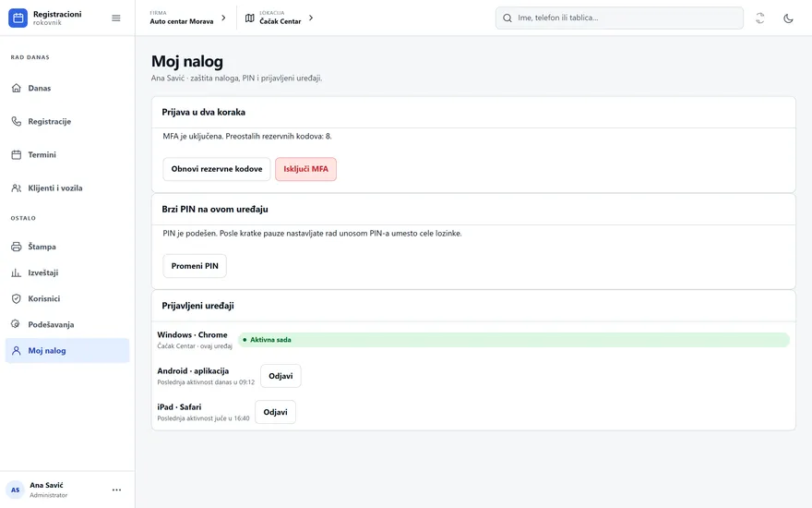This screenshot has height=508, width=812.
Task: Click the AS avatar of Ana Savić
Action: point(16,490)
